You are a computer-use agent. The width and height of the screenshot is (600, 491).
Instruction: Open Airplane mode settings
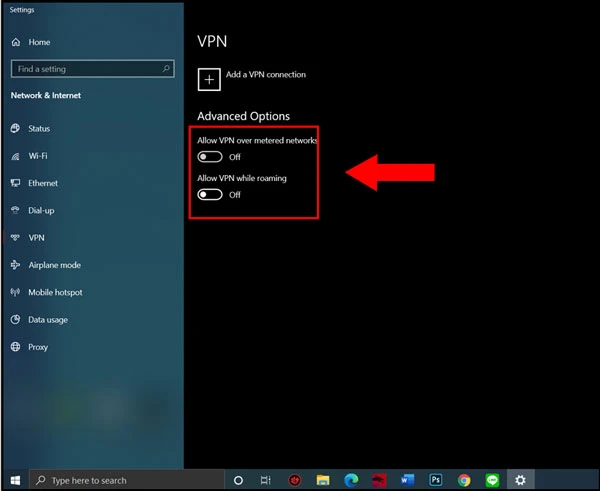54,265
